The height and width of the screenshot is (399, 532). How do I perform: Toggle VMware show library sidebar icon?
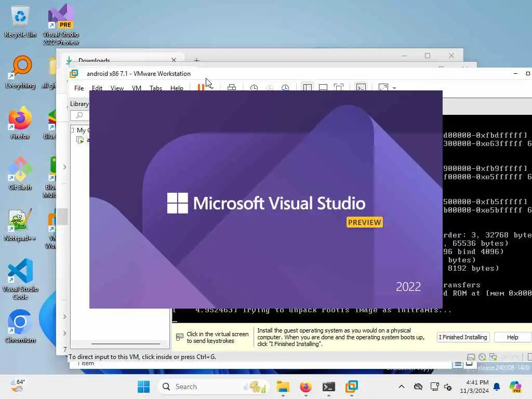click(x=308, y=87)
